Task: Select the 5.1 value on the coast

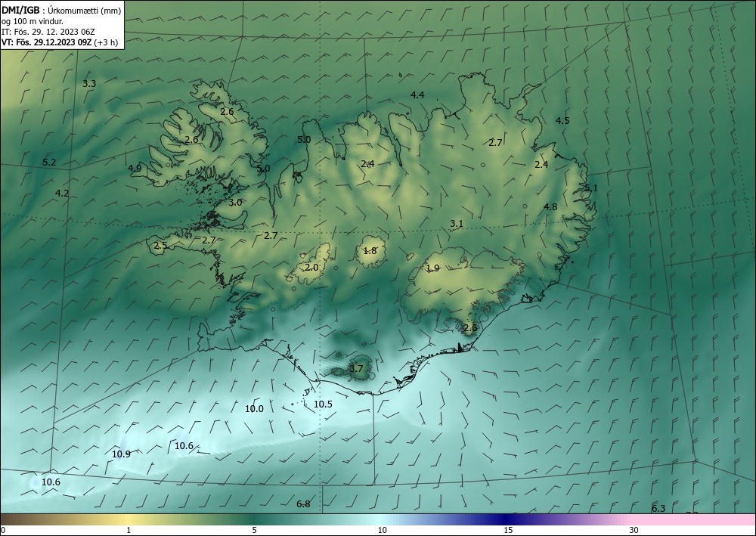Action: click(591, 188)
